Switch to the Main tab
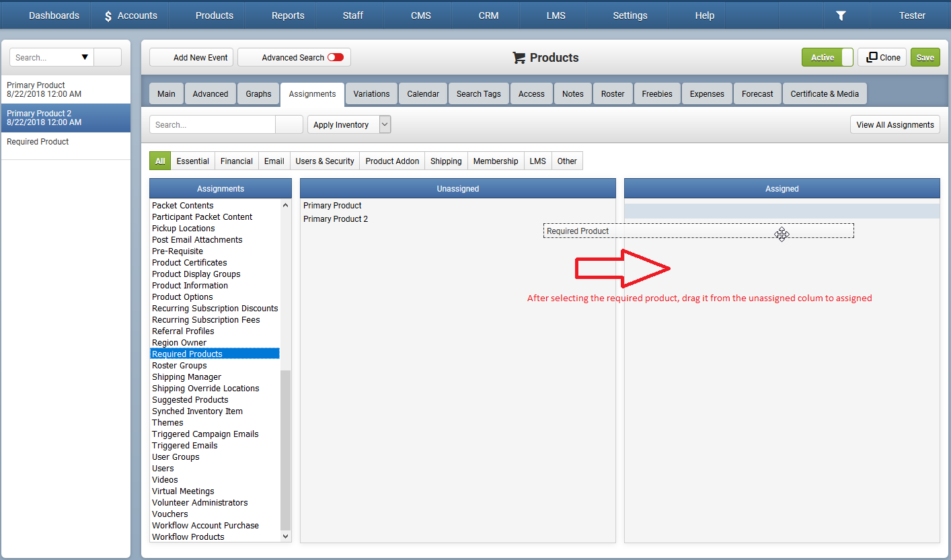 166,94
